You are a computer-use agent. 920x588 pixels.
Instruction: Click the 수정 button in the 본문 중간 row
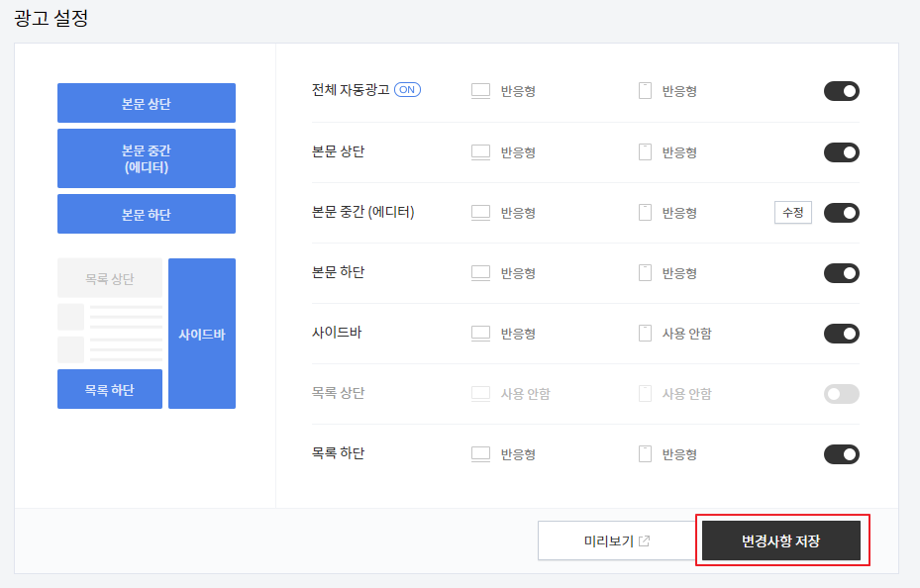[x=792, y=212]
